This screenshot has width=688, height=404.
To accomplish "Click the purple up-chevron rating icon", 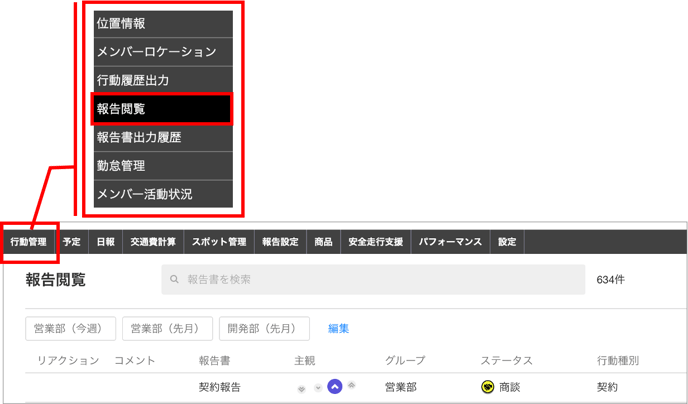I will point(335,387).
